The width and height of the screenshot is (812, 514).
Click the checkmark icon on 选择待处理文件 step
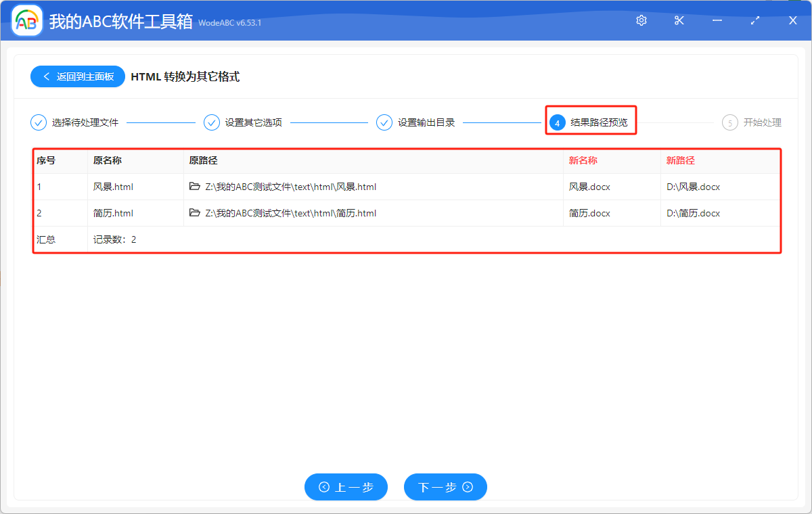coord(37,122)
